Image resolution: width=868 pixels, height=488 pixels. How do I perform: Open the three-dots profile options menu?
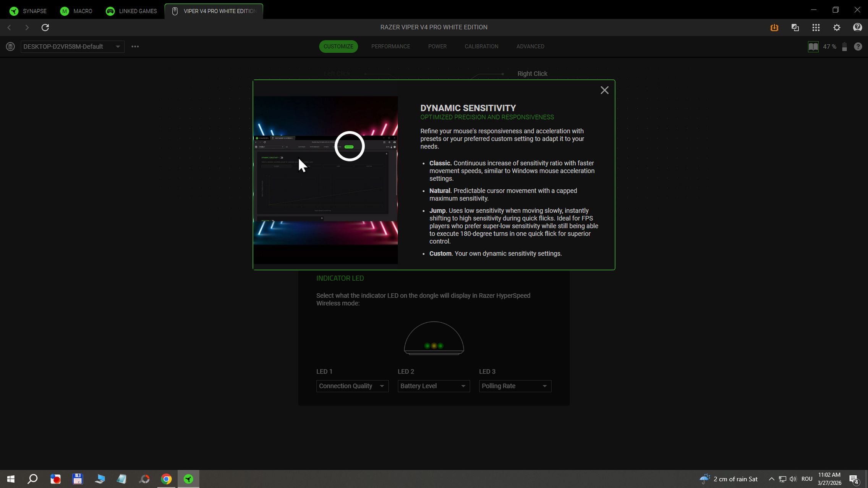point(135,47)
